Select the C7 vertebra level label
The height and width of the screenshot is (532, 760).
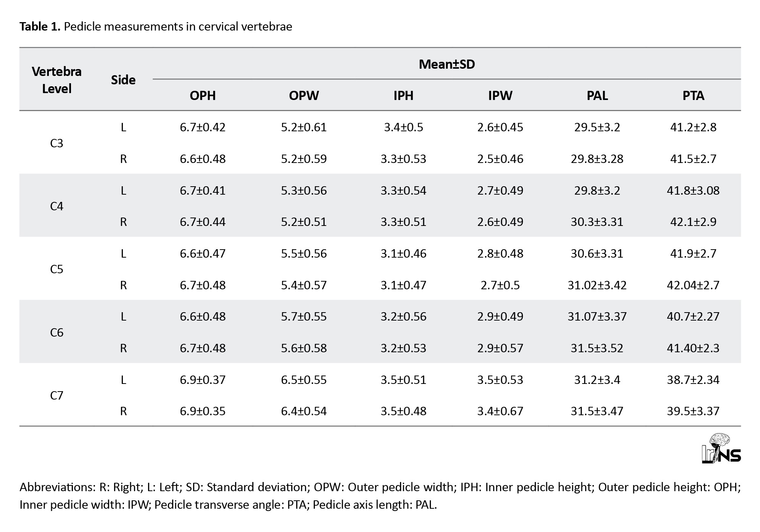[56, 395]
